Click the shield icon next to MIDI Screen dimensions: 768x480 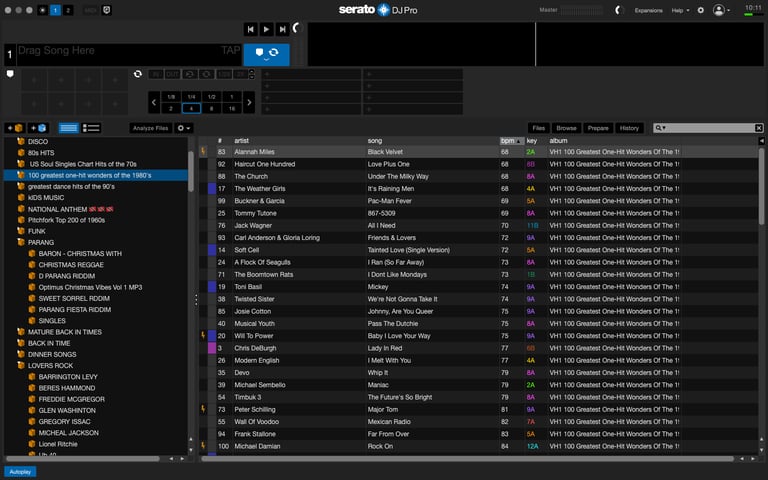[106, 10]
